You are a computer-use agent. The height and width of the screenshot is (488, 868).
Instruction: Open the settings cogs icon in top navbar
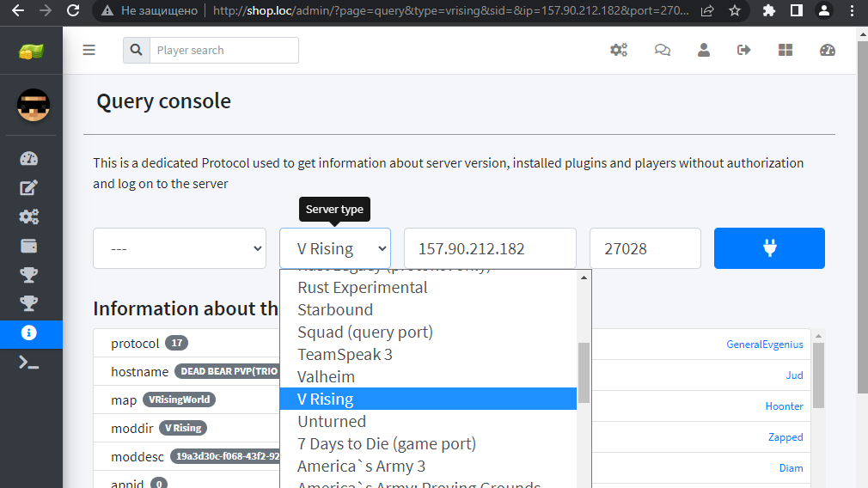[x=619, y=50]
